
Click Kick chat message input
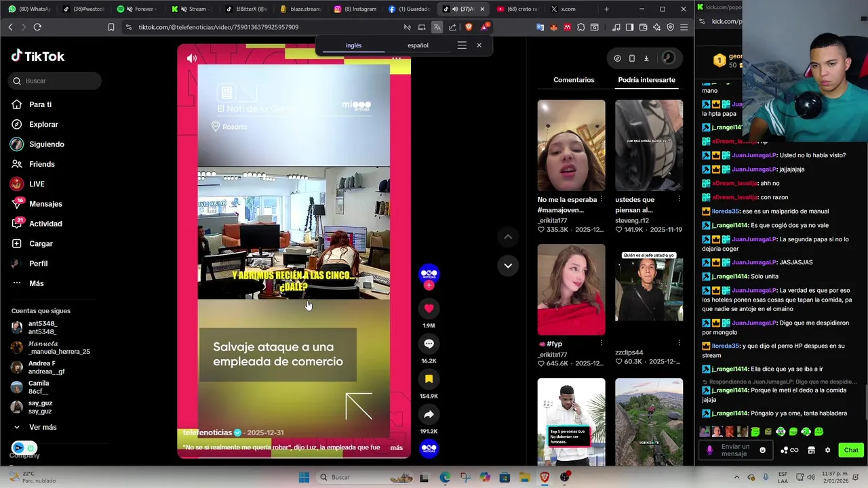tap(736, 450)
